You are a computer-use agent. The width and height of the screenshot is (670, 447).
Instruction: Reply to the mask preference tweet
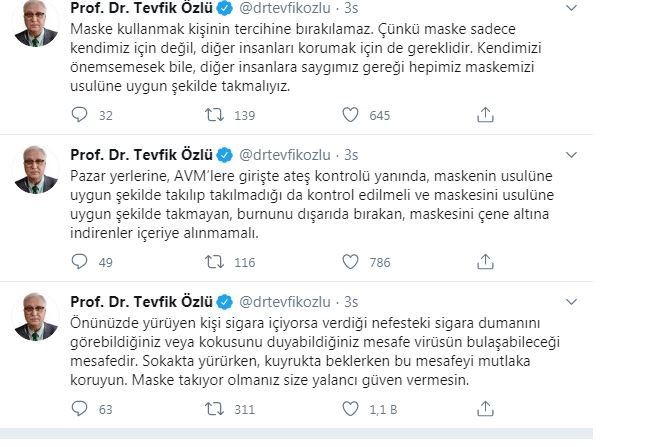pyautogui.click(x=79, y=116)
